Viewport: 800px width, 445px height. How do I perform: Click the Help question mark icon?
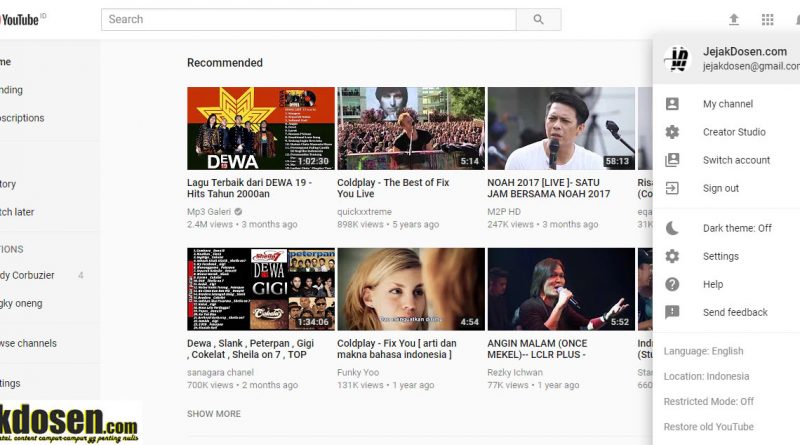[672, 284]
